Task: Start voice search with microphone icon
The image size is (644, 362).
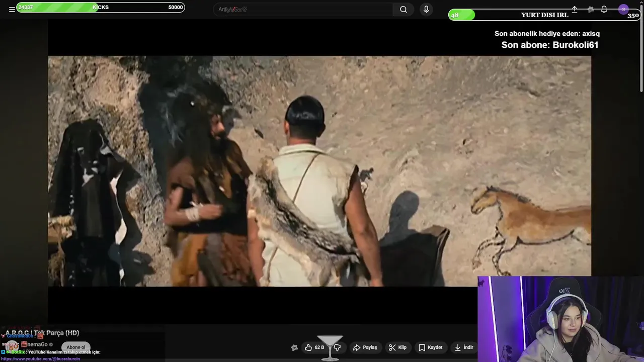Action: pos(426,9)
